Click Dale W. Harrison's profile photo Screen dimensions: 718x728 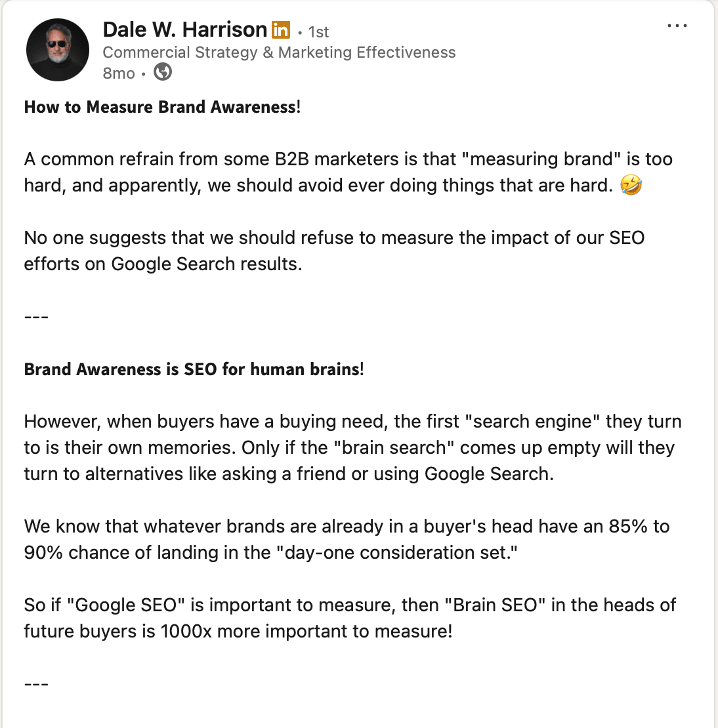coord(58,51)
